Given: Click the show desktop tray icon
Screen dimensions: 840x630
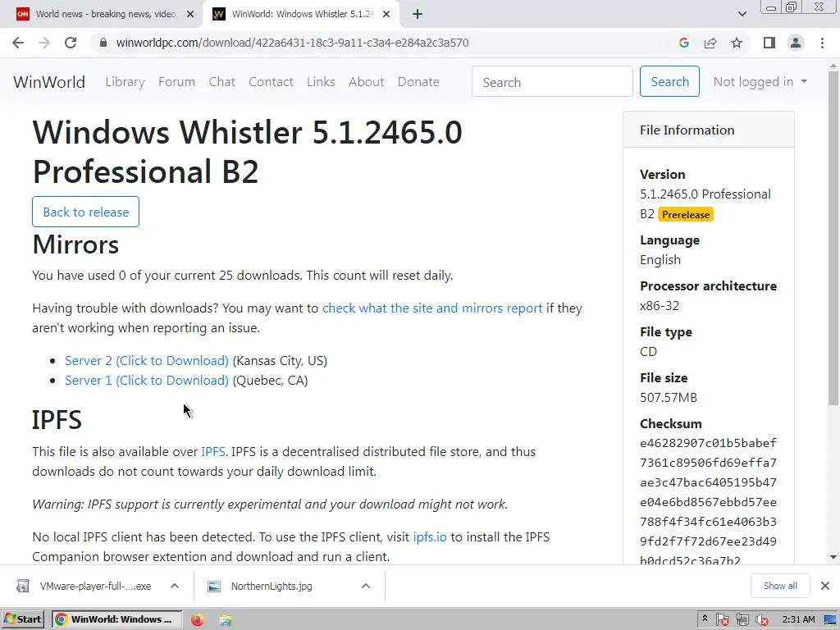Looking at the screenshot, I should [x=830, y=620].
